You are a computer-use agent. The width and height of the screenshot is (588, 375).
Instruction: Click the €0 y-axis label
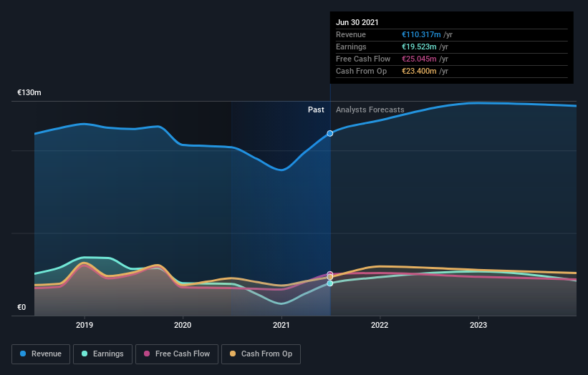coord(21,307)
